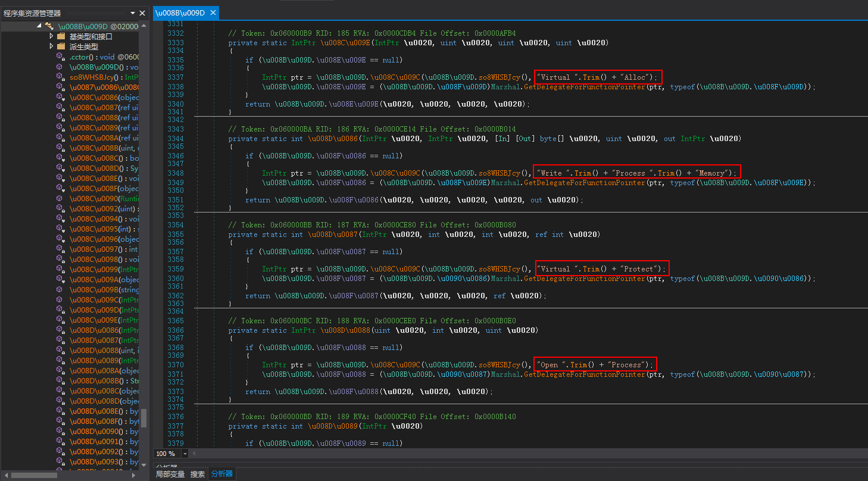The width and height of the screenshot is (868, 481).
Task: Click the \u008C\u0090(Runtime...) method icon
Action: point(60,198)
